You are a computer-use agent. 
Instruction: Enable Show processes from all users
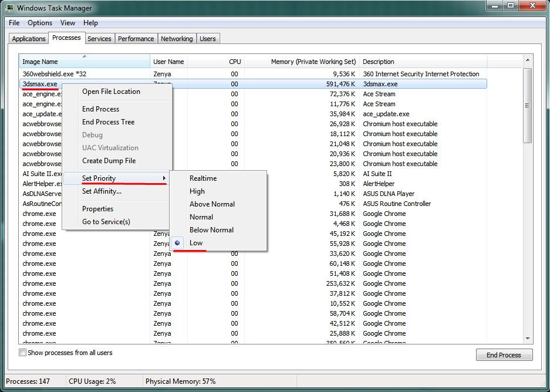pos(22,353)
